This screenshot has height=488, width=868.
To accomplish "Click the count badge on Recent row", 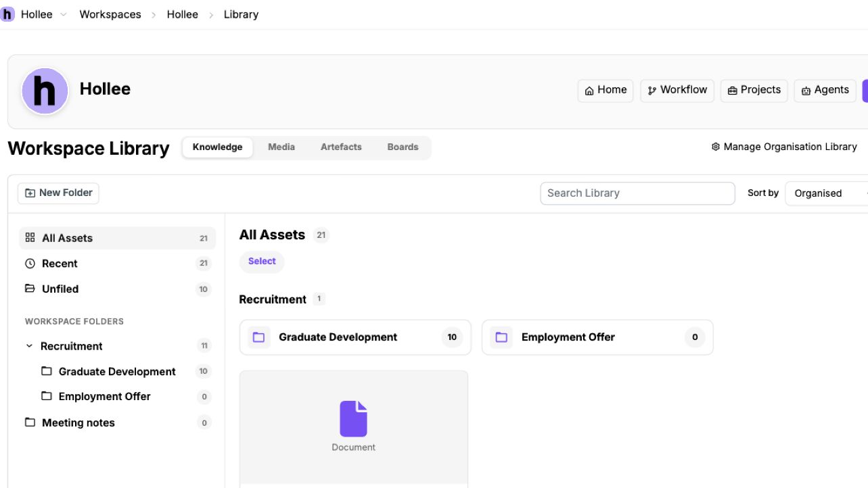I will click(x=203, y=264).
